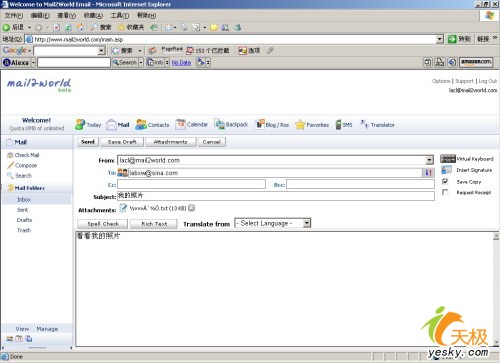Open the Alexa logo dropdown arrow
This screenshot has height=363, width=500.
point(33,62)
